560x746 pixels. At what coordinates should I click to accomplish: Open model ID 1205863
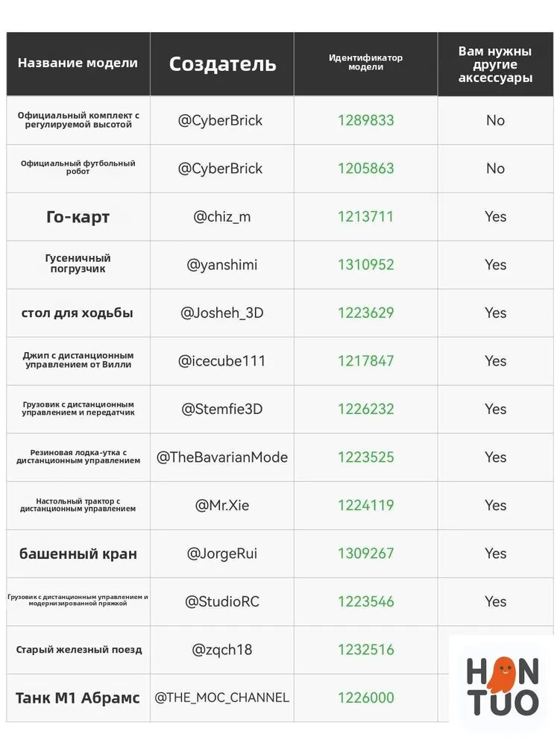(x=365, y=169)
